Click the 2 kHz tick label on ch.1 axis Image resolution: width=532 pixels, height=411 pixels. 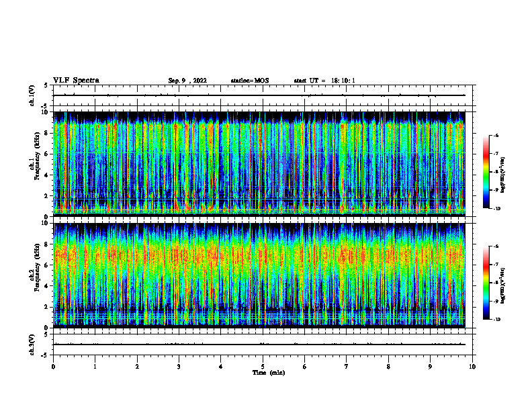coord(46,196)
